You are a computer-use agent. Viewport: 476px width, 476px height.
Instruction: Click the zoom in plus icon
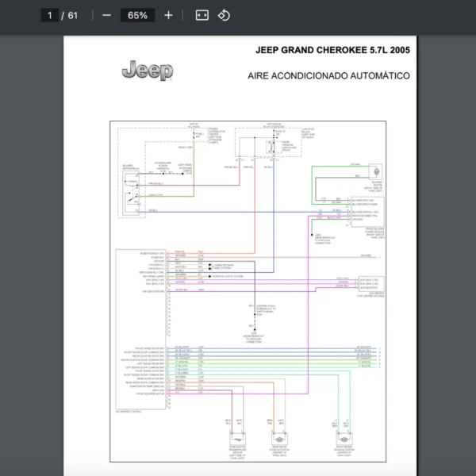(x=168, y=15)
